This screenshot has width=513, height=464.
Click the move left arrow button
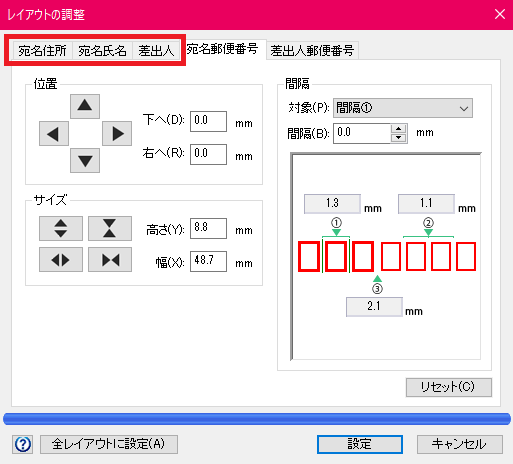54,134
